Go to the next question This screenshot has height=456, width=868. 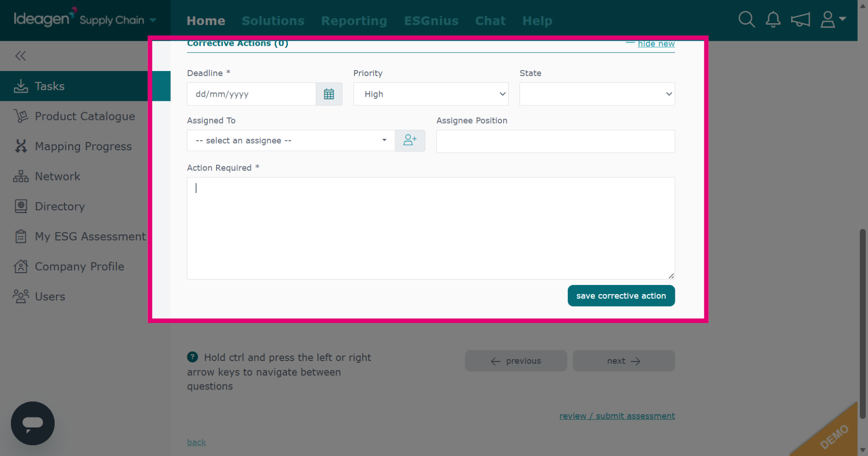(624, 361)
